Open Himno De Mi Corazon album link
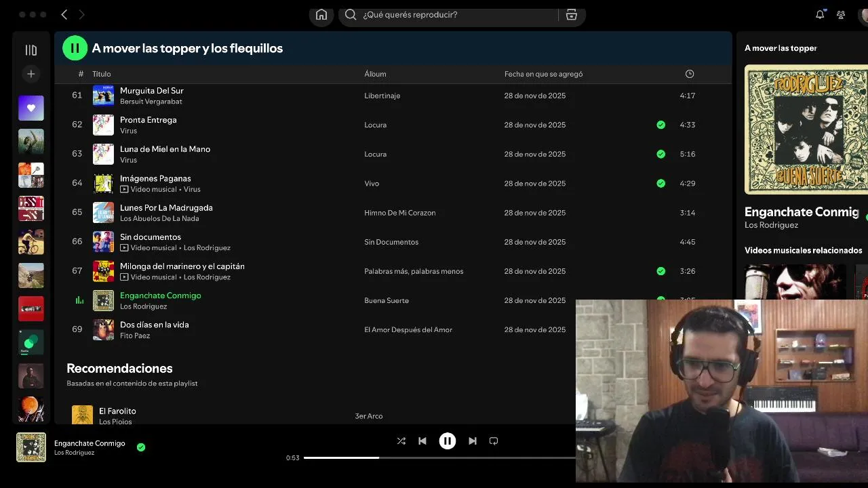 point(399,213)
